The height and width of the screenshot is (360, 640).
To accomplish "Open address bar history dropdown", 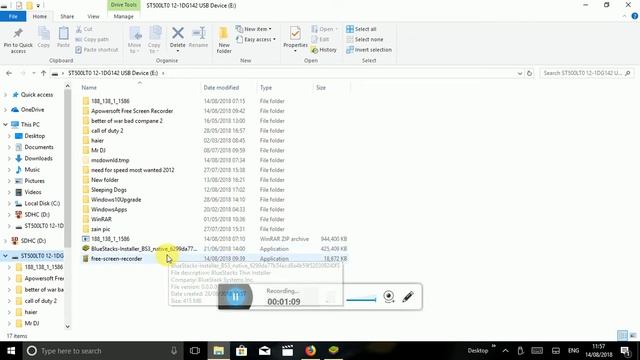I will (x=520, y=73).
